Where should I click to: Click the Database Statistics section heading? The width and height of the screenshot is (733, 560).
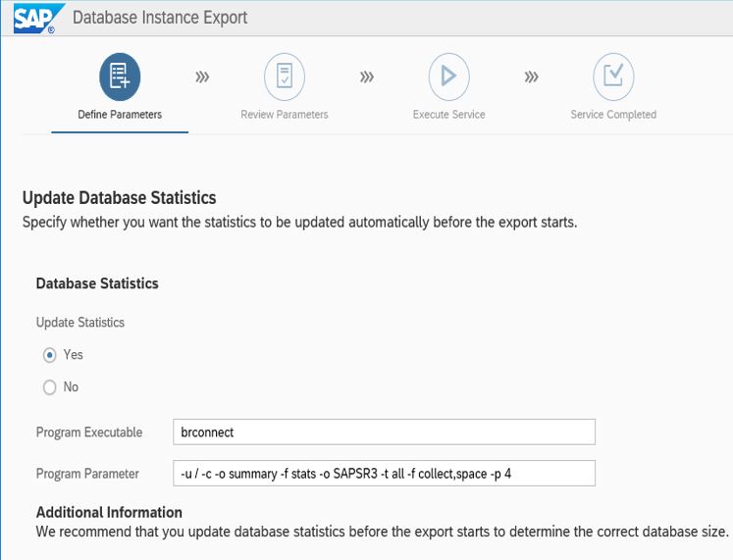[97, 283]
